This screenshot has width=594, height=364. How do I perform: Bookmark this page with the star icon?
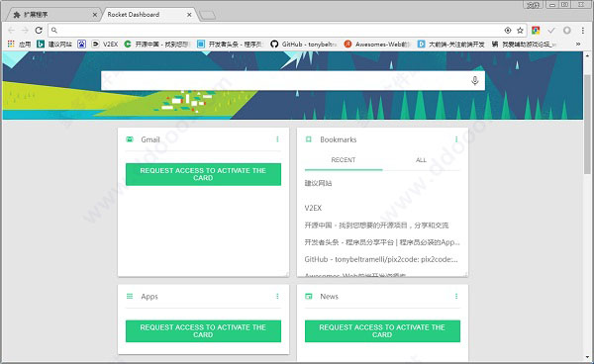pyautogui.click(x=520, y=31)
